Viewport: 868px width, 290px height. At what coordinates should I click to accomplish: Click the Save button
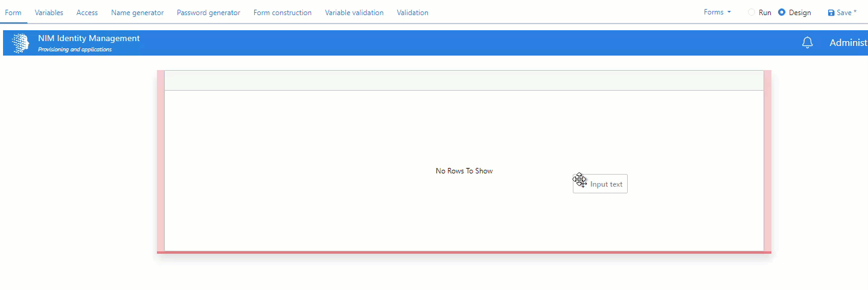[x=841, y=13]
